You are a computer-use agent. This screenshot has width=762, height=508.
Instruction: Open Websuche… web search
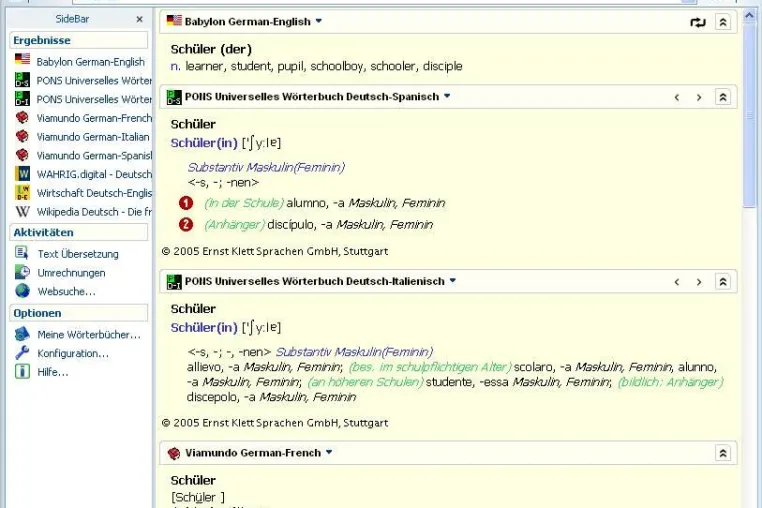coord(66,292)
